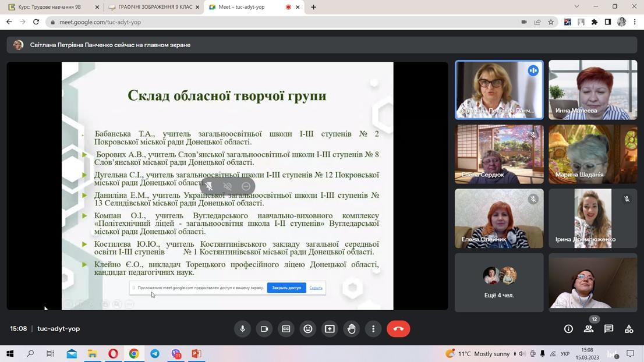Open the meeting details info icon
This screenshot has height=362, width=644.
(568, 329)
